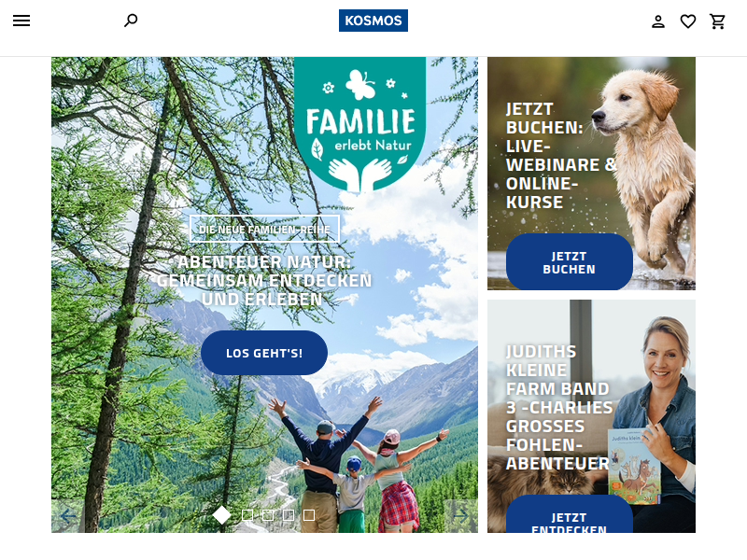Screen dimensions: 747x560
Task: Select the first carousel diamond indicator
Action: click(x=222, y=515)
